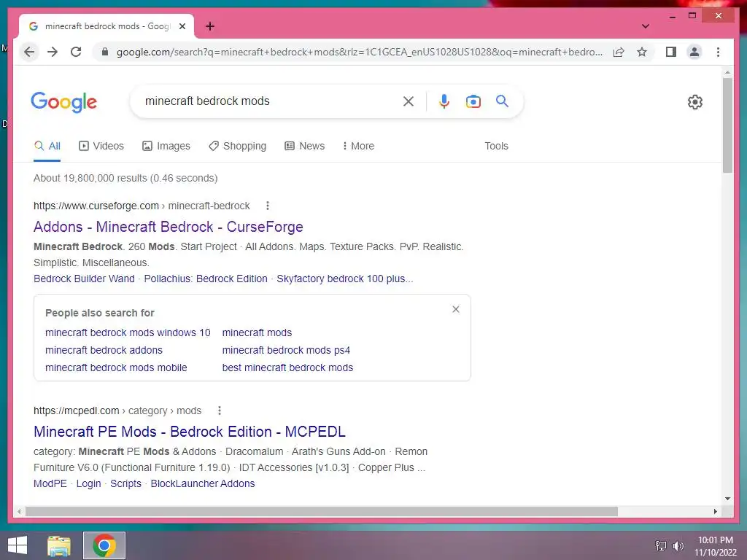This screenshot has height=560, width=747.
Task: Click the curseforge.com URL breadcrumb
Action: pyautogui.click(x=142, y=206)
